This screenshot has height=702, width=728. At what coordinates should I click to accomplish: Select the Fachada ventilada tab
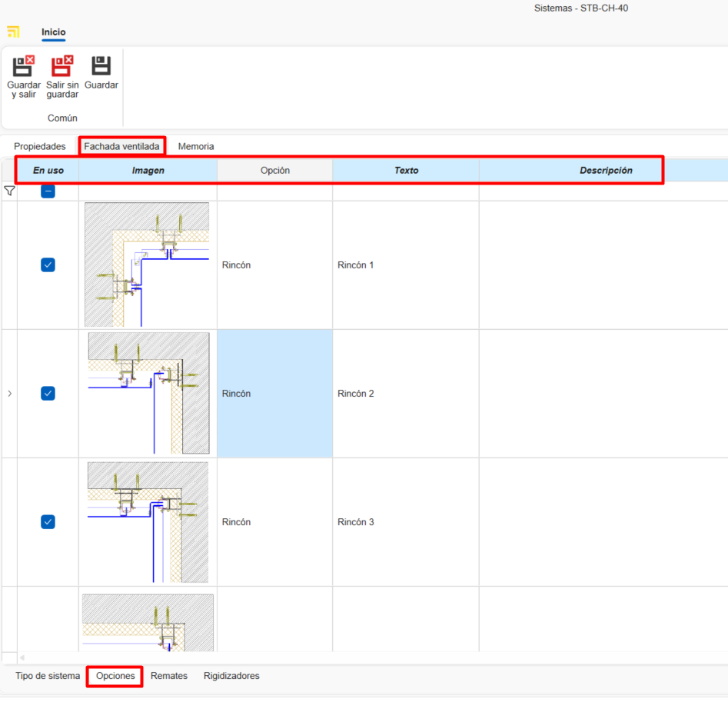(x=121, y=146)
